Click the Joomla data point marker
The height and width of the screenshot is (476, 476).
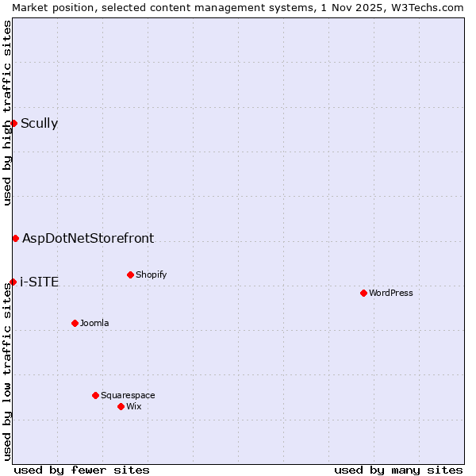(x=75, y=323)
